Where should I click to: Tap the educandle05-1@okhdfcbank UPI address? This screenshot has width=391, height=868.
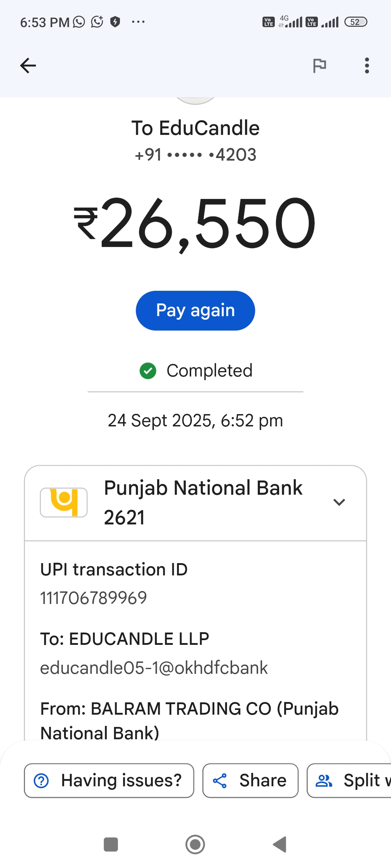point(154,668)
